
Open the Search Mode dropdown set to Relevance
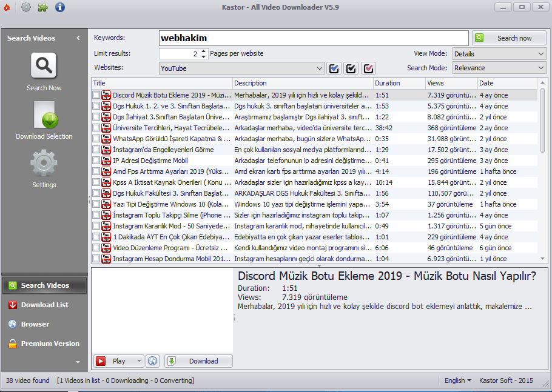pyautogui.click(x=499, y=68)
